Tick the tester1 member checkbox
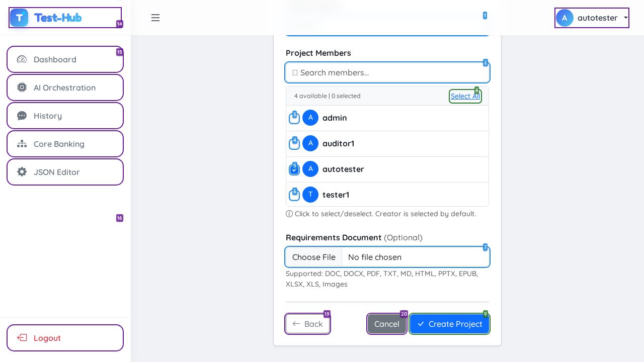This screenshot has width=644, height=362. tap(294, 196)
